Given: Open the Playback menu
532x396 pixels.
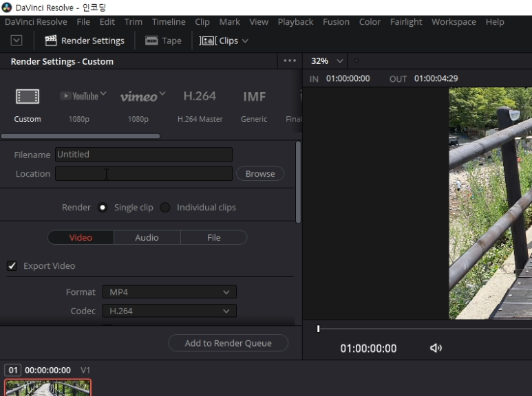Looking at the screenshot, I should (x=295, y=22).
